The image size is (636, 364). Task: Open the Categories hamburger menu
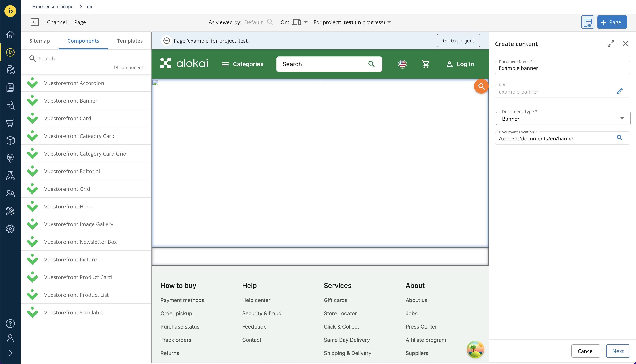click(x=242, y=64)
